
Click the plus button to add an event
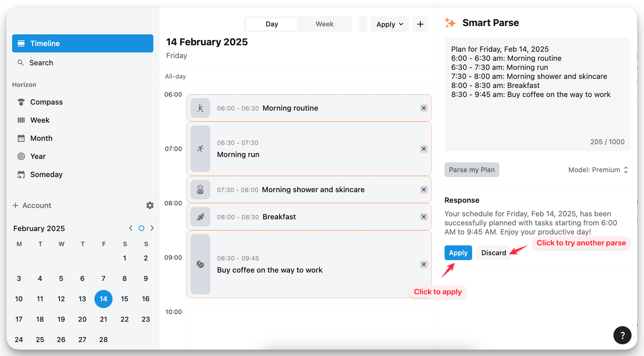(x=420, y=24)
